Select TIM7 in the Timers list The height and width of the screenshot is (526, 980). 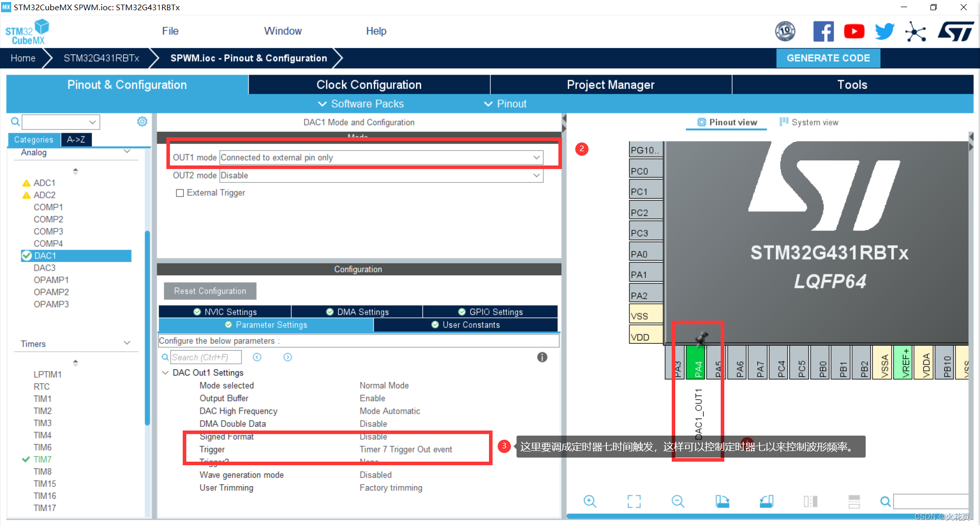coord(42,460)
